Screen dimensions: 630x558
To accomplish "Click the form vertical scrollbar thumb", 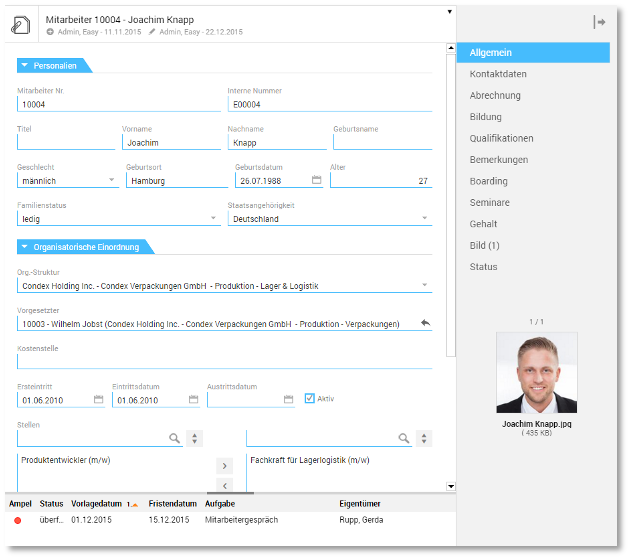I will tap(451, 205).
